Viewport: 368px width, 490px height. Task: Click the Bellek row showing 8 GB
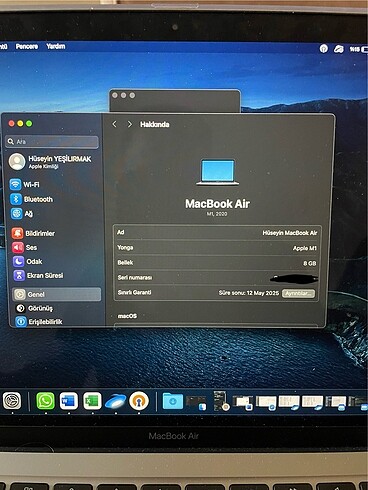tap(217, 263)
